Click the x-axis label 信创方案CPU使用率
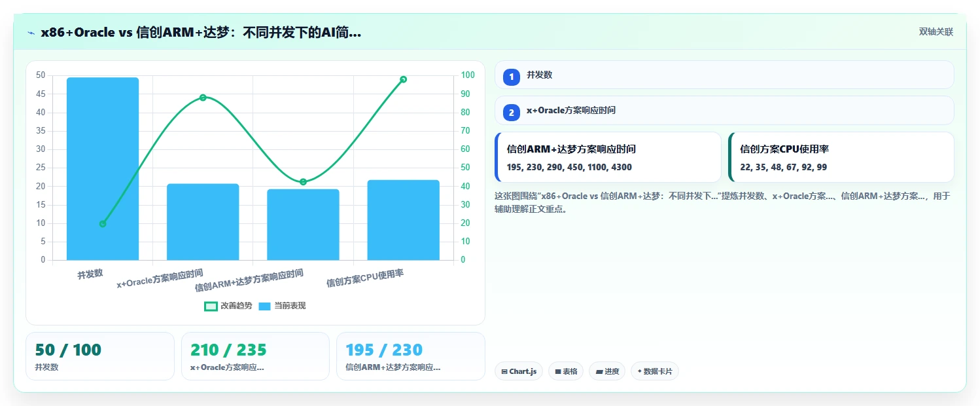 pos(365,278)
